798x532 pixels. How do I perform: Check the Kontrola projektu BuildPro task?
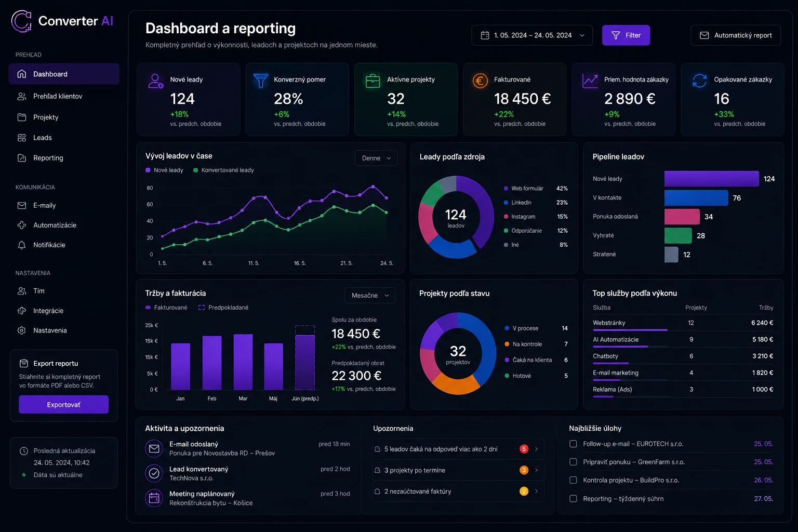point(573,480)
